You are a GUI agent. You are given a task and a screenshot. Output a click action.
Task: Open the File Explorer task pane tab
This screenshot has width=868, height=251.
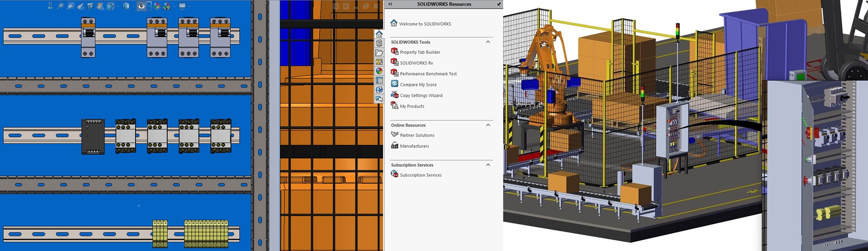coord(379,52)
